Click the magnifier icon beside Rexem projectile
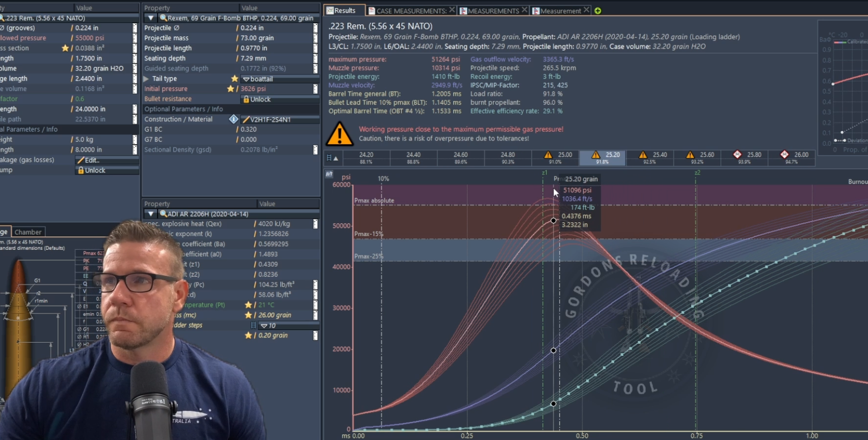The height and width of the screenshot is (440, 868). pyautogui.click(x=163, y=18)
